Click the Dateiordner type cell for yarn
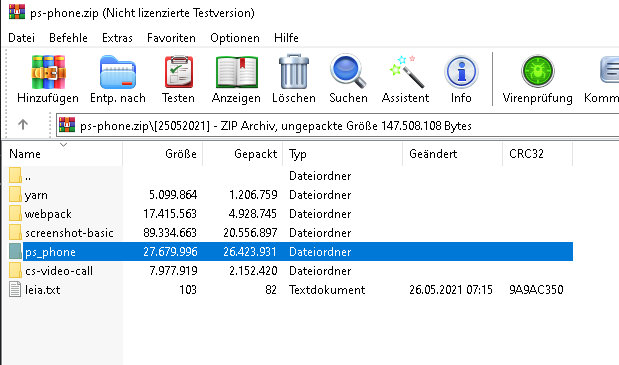Viewport: 619px width, 365px height. 320,195
